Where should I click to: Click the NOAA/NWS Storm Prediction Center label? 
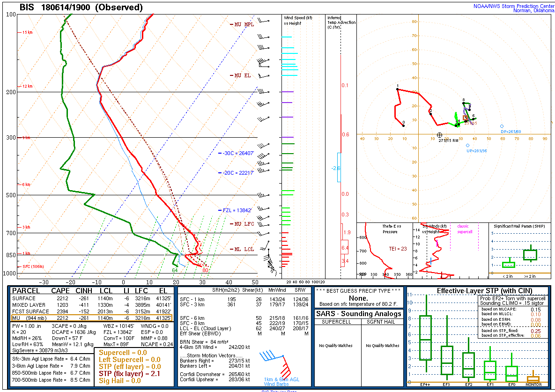[x=514, y=6]
